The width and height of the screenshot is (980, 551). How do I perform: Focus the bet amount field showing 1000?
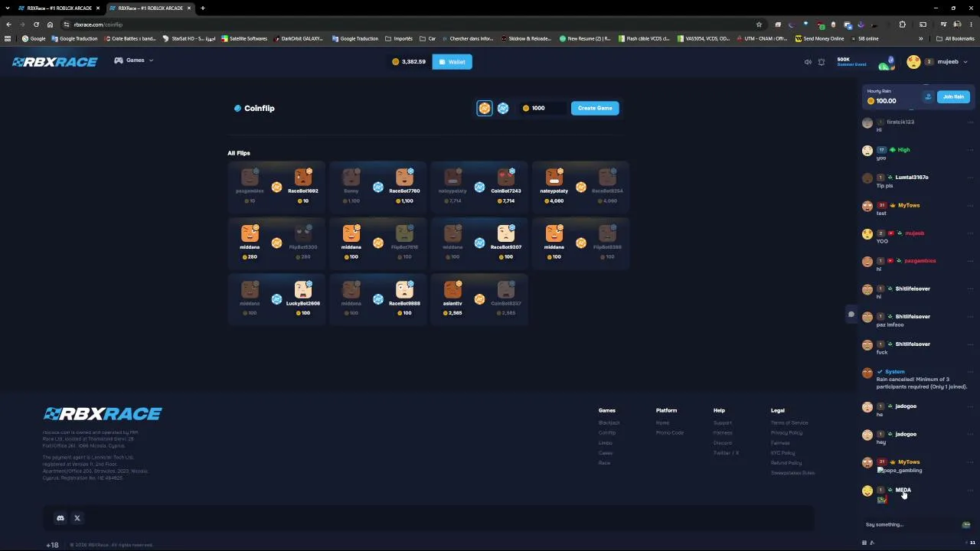(x=543, y=109)
